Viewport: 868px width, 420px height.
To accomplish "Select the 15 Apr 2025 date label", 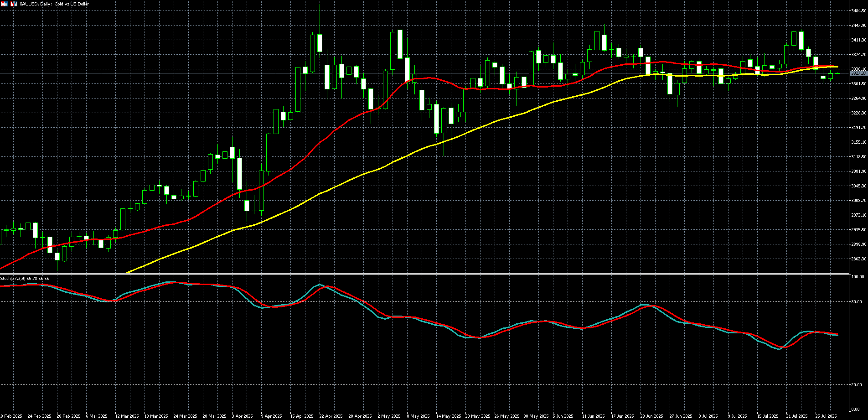I will click(x=302, y=416).
